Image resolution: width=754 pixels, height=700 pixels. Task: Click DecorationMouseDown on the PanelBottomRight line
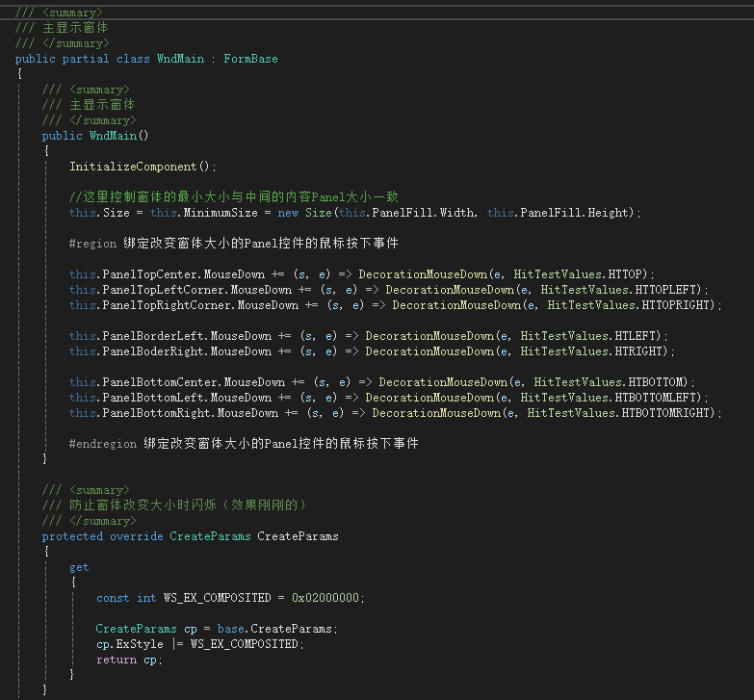436,413
